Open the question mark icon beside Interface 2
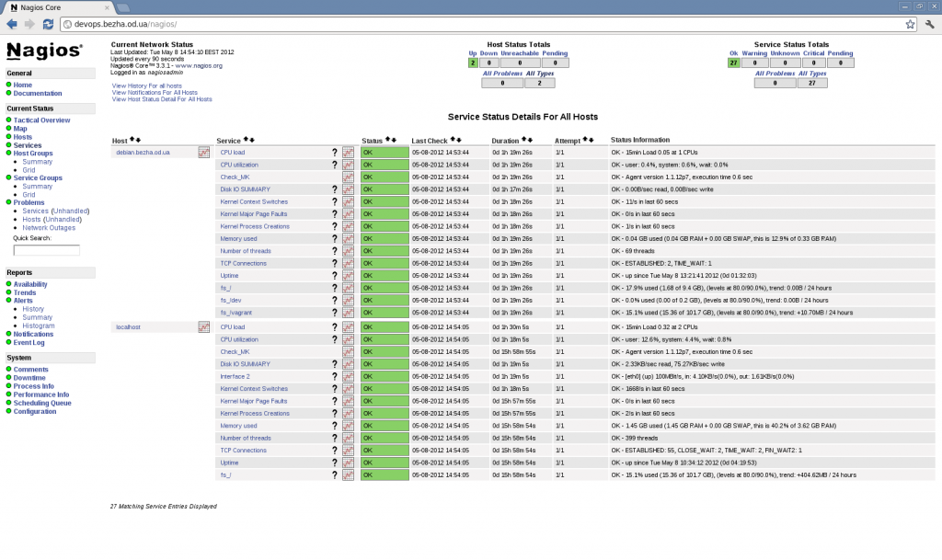Screen dimensions: 942x560 [x=334, y=375]
